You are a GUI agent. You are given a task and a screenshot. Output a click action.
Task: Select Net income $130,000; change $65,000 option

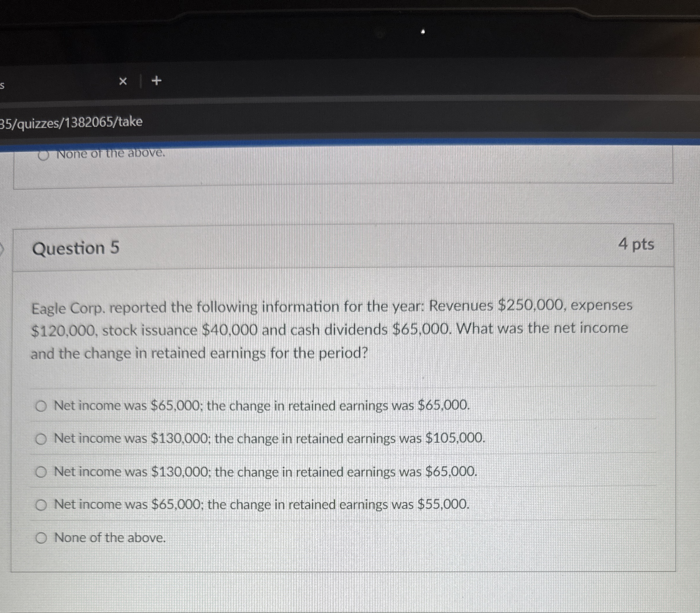pyautogui.click(x=41, y=473)
